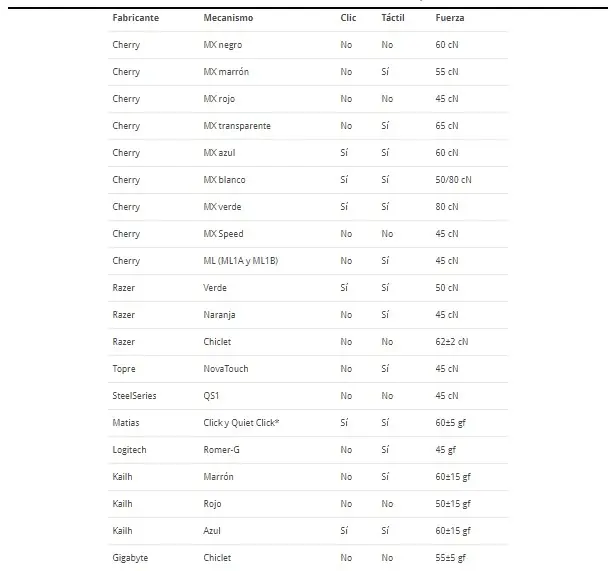The height and width of the screenshot is (571, 613).
Task: Click the Clic column header
Action: [x=348, y=18]
